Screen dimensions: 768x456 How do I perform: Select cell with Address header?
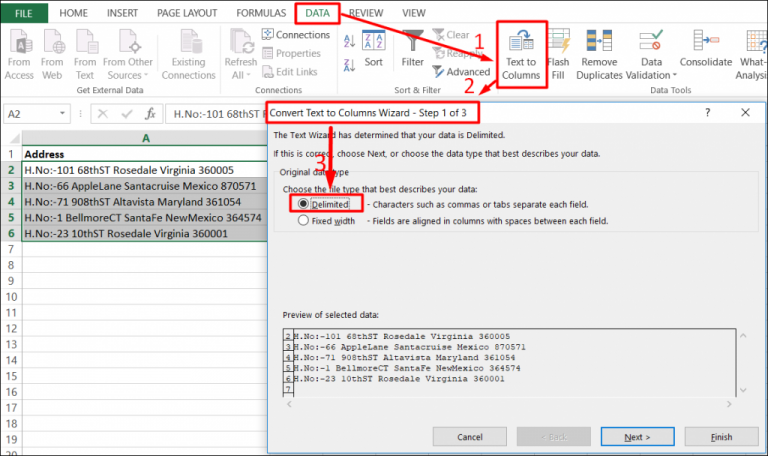click(x=144, y=154)
